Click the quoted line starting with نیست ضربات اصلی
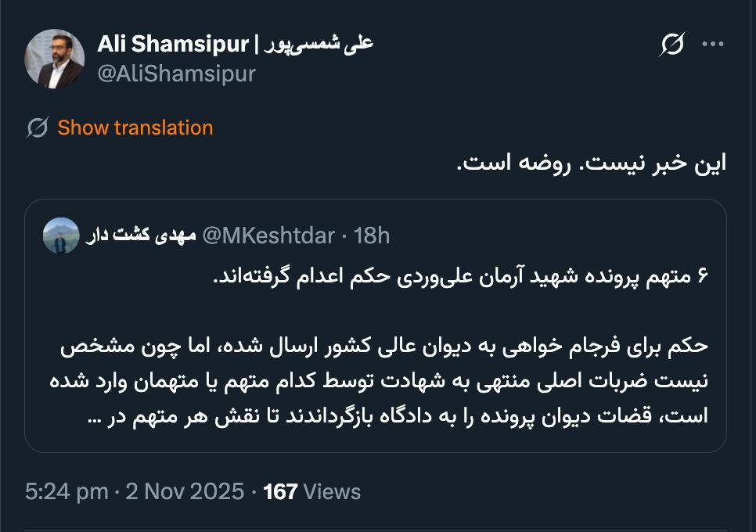756x532 pixels. pyautogui.click(x=383, y=380)
